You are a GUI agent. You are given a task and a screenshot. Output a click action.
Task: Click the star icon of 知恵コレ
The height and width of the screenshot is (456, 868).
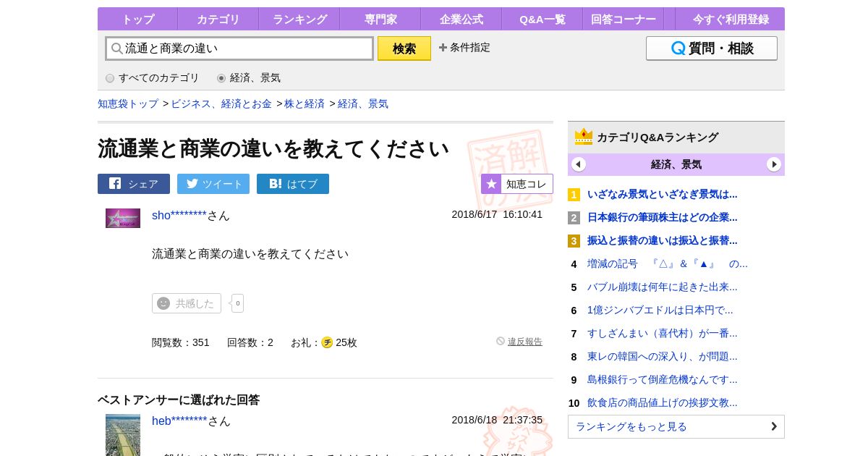(x=491, y=184)
